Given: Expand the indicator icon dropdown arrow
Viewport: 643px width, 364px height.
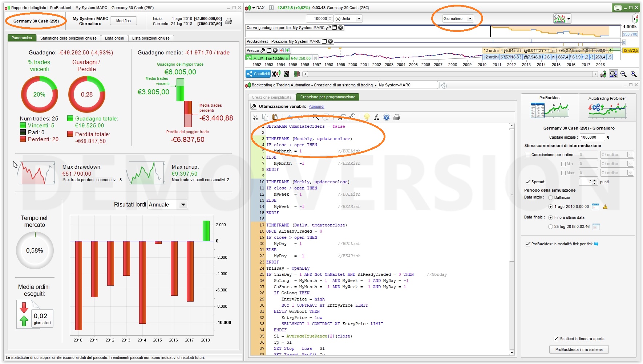Looking at the screenshot, I should pos(569,19).
